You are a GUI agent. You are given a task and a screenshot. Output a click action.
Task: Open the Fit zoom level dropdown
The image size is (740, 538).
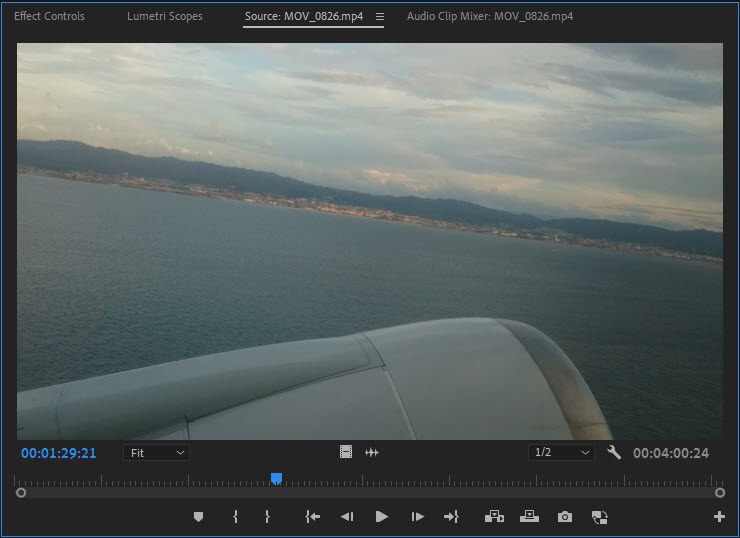click(156, 453)
